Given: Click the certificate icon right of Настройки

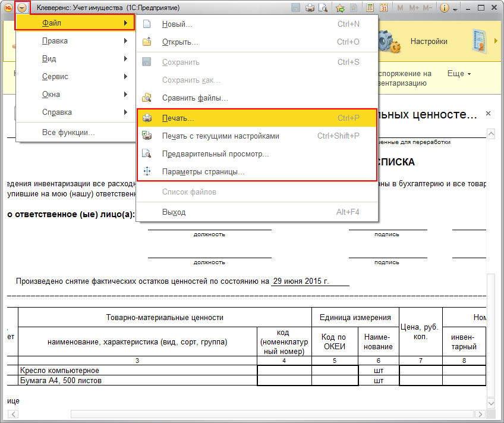Looking at the screenshot, I should 480,42.
